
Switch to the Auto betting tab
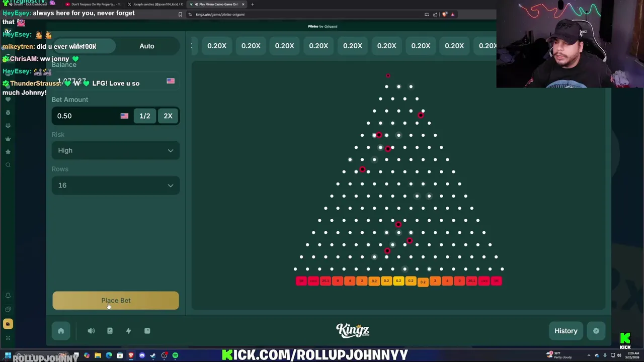(x=147, y=46)
